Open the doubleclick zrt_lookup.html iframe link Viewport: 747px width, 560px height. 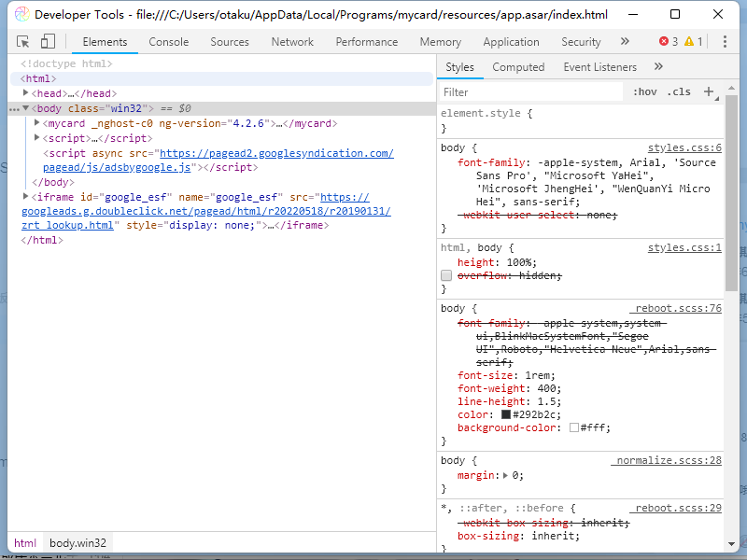206,211
